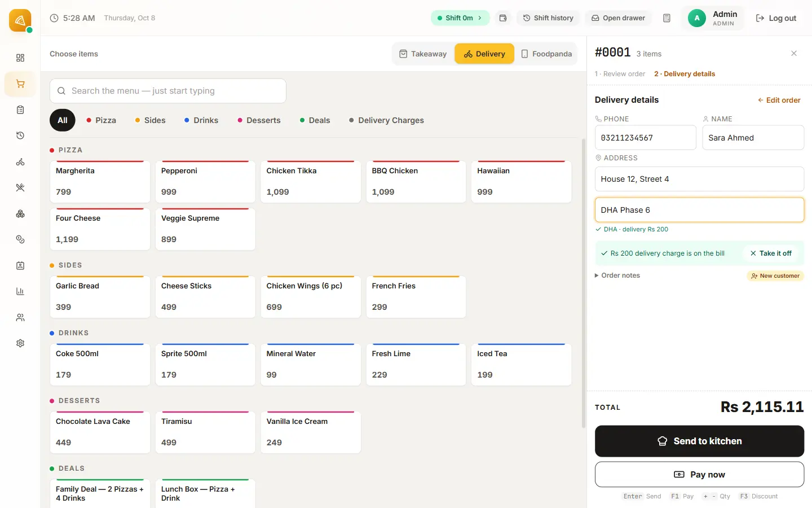The height and width of the screenshot is (508, 812).
Task: Click the Open drawer button
Action: pos(618,18)
